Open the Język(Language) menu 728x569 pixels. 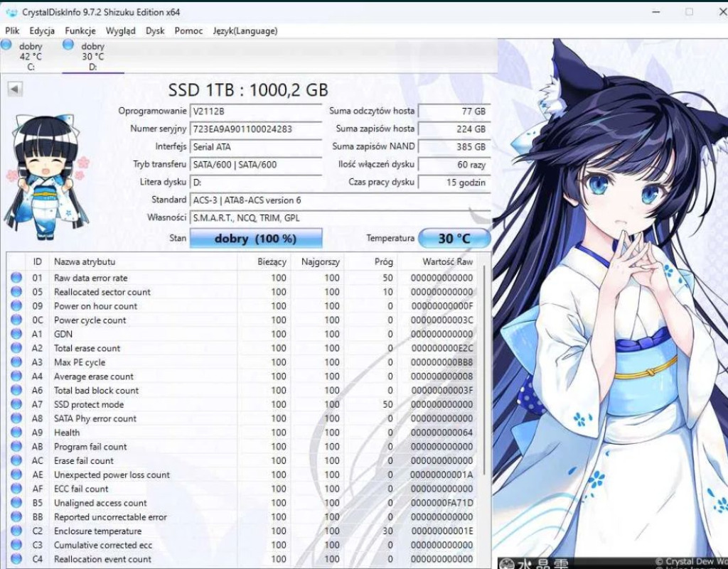pyautogui.click(x=245, y=31)
